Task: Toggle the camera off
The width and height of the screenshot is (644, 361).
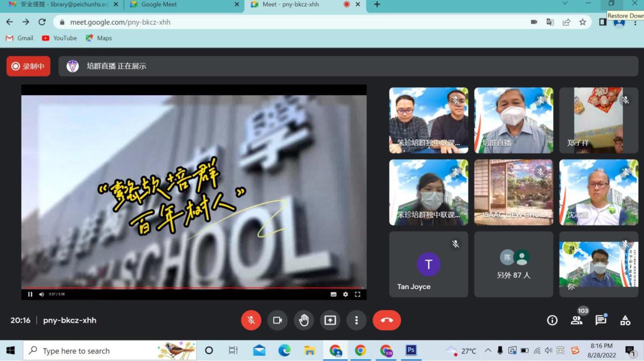Action: click(277, 320)
